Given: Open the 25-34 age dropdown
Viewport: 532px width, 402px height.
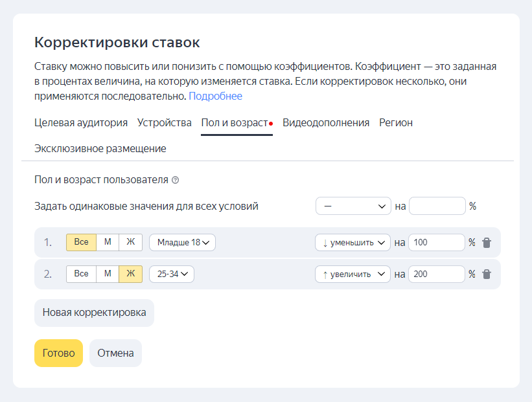Looking at the screenshot, I should click(172, 274).
